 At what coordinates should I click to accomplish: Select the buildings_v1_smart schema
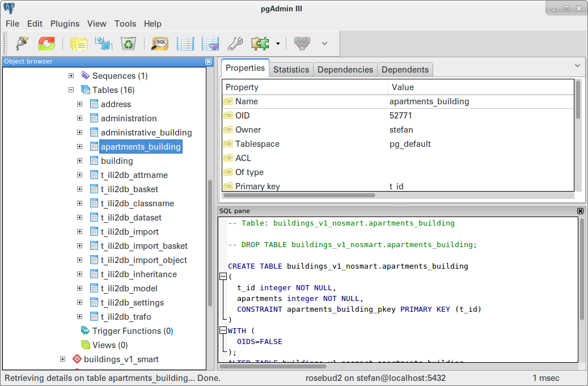121,359
